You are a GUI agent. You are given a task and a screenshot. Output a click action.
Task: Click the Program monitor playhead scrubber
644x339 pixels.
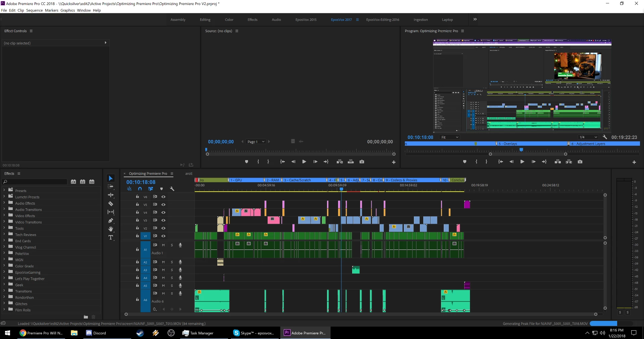coord(521,150)
